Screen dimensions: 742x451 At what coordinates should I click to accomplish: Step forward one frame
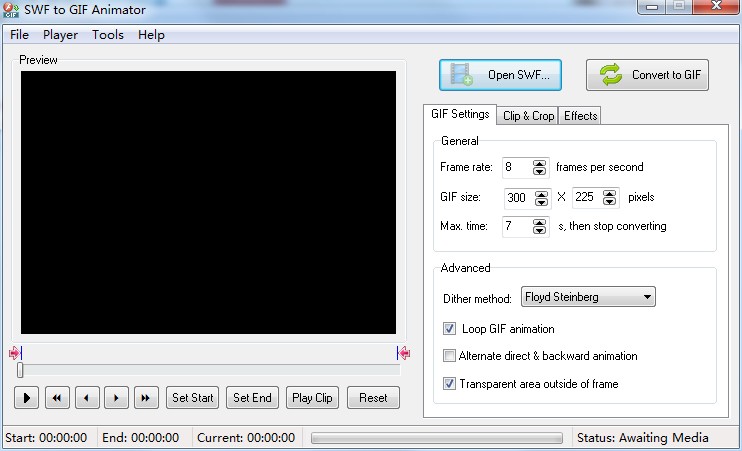point(117,398)
